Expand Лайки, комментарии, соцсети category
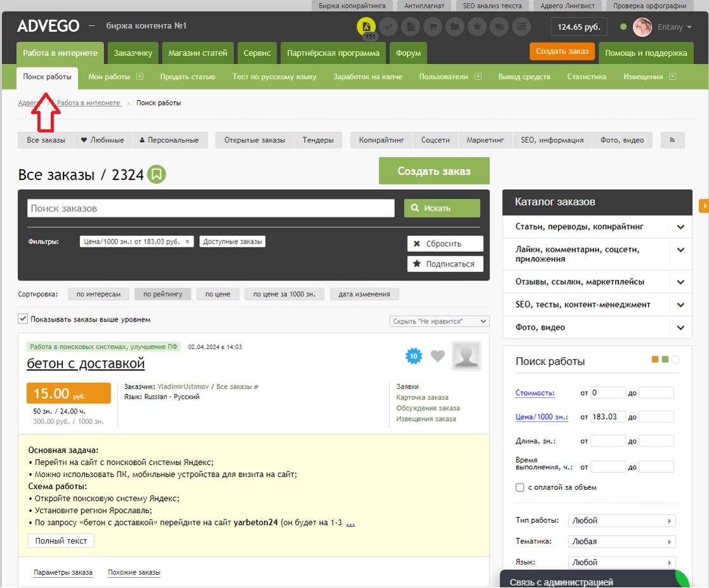The image size is (709, 588). (680, 250)
